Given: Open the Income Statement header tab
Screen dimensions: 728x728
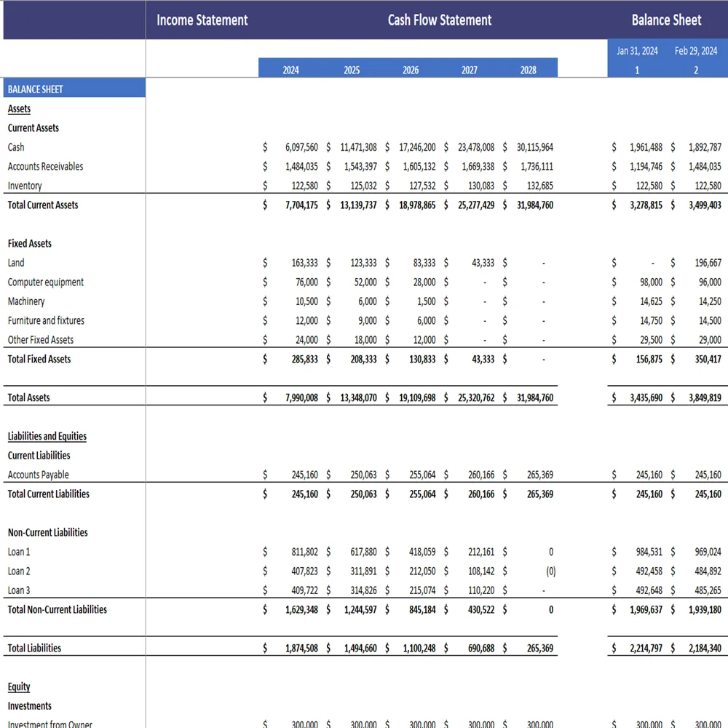Looking at the screenshot, I should [x=202, y=20].
